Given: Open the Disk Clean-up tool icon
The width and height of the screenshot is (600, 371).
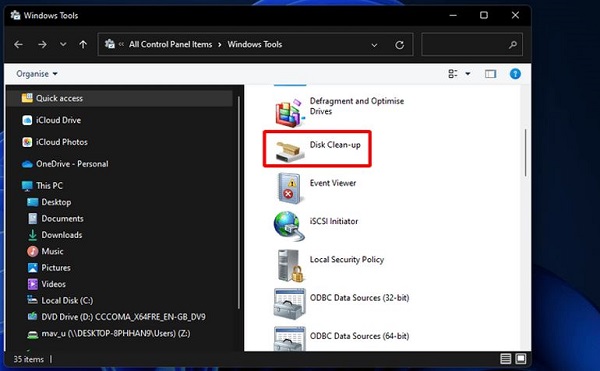Looking at the screenshot, I should coord(290,151).
